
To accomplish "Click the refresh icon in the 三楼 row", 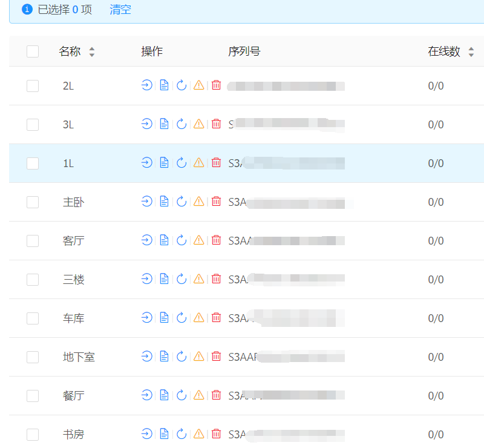I will click(x=181, y=279).
